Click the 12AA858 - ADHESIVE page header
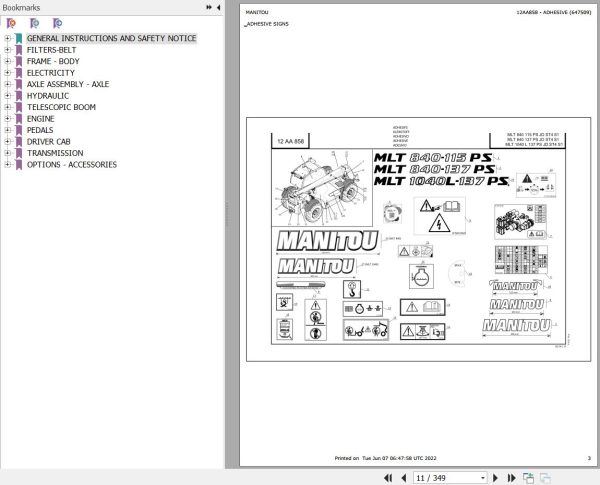Screen dimensions: 600x485 coord(554,12)
